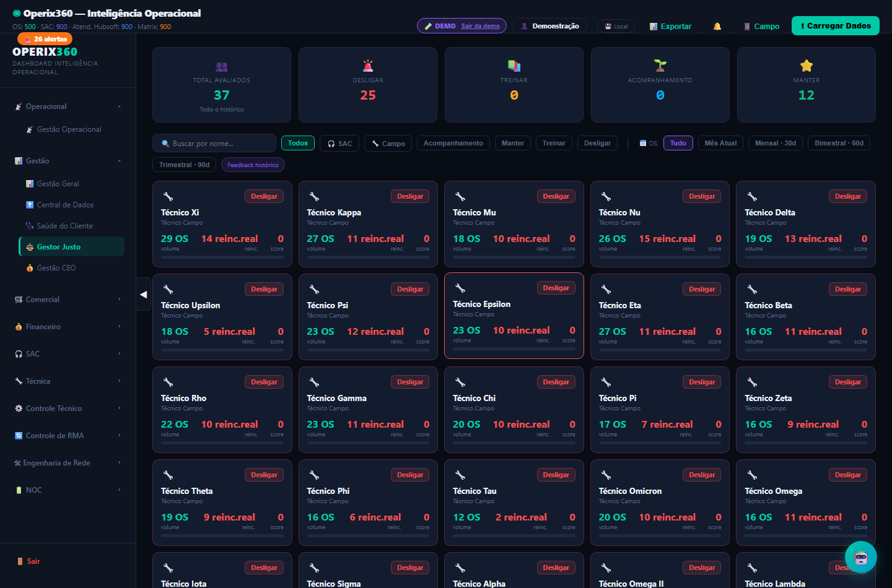Image resolution: width=892 pixels, height=588 pixels.
Task: Focus the Buscar por nome search field
Action: click(x=214, y=143)
